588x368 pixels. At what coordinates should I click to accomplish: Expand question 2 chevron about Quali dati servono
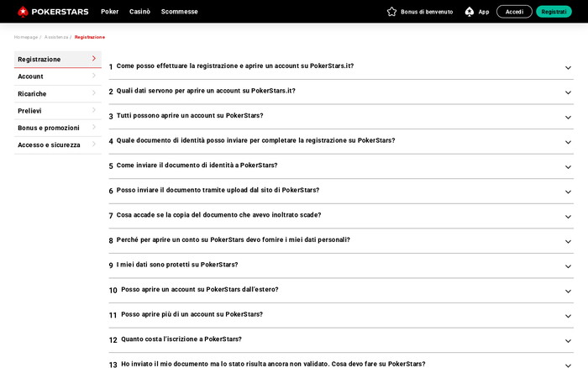pyautogui.click(x=568, y=92)
